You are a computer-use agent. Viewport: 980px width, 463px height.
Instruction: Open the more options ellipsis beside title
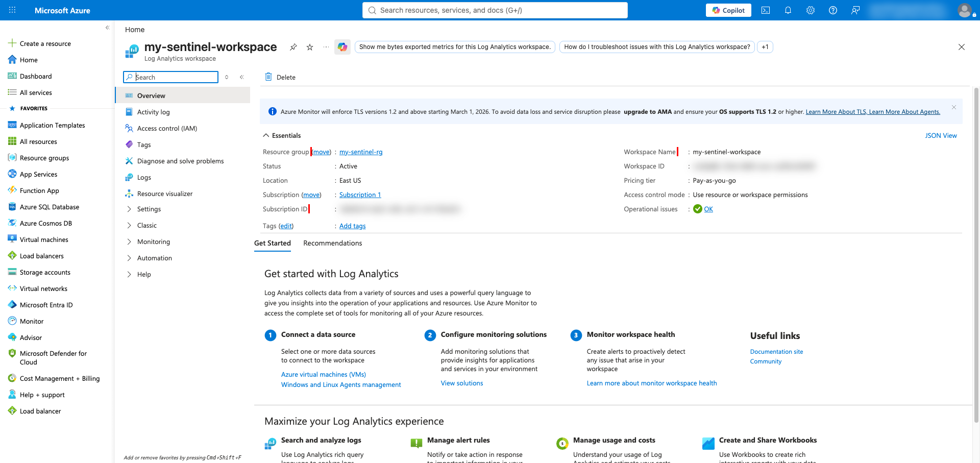(x=326, y=47)
